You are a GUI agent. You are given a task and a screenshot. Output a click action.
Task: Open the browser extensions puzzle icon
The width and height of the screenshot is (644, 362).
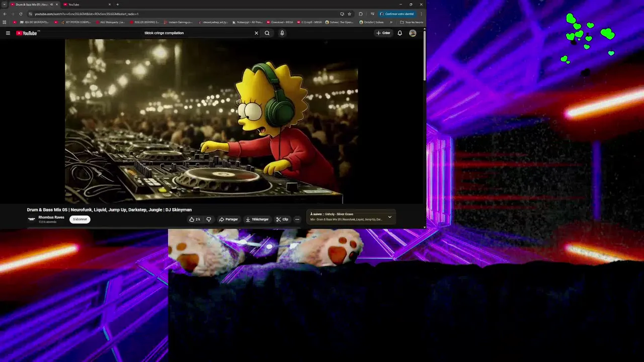pos(360,14)
